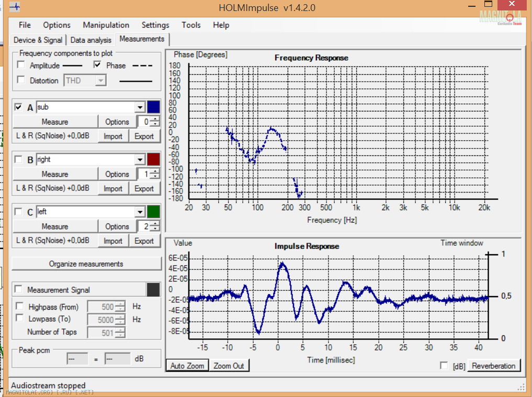Click the 'Audiostream stopped' status bar text
Viewport: 532px width, 397px height.
(48, 385)
